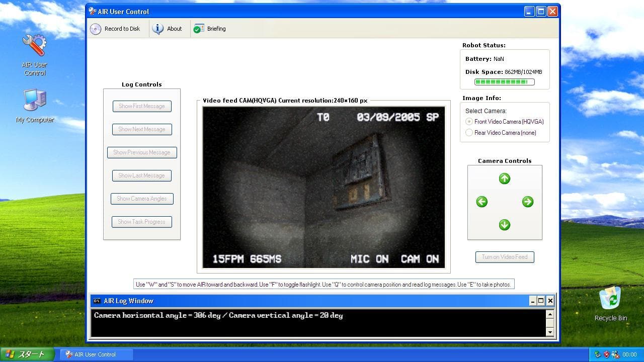Select the My Computer desktop icon
Screen dimensions: 644x362
[35, 106]
